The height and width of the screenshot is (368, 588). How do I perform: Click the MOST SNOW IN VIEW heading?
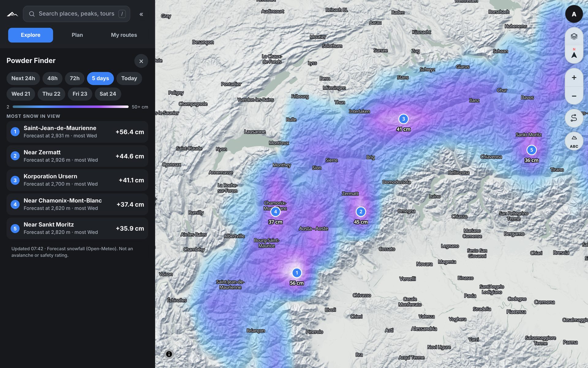33,116
